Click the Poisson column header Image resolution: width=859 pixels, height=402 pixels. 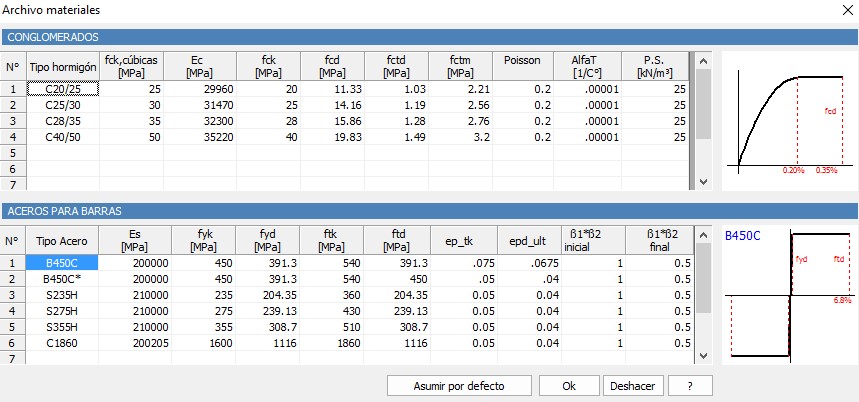coord(521,66)
